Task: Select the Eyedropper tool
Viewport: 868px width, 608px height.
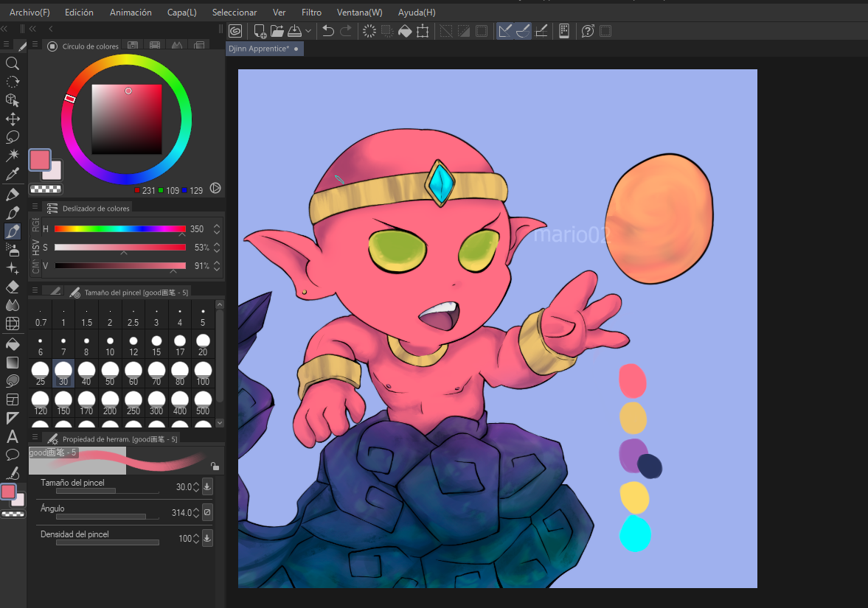Action: [13, 174]
